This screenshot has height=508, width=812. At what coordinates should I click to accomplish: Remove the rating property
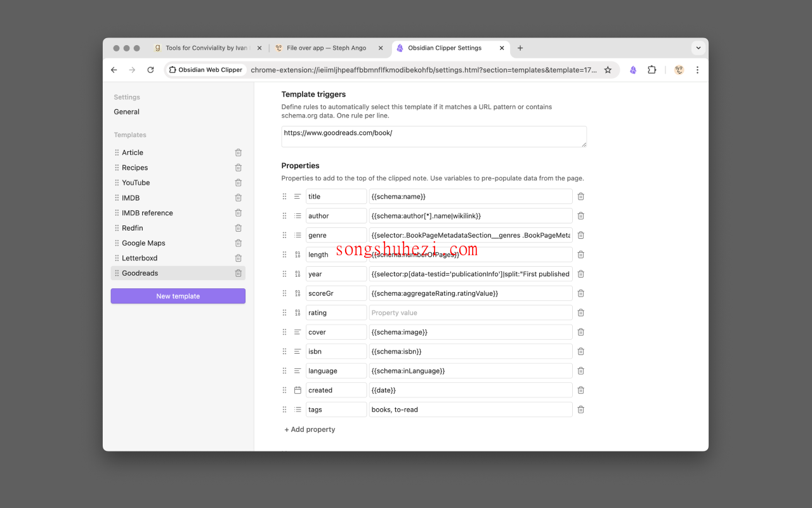click(580, 312)
